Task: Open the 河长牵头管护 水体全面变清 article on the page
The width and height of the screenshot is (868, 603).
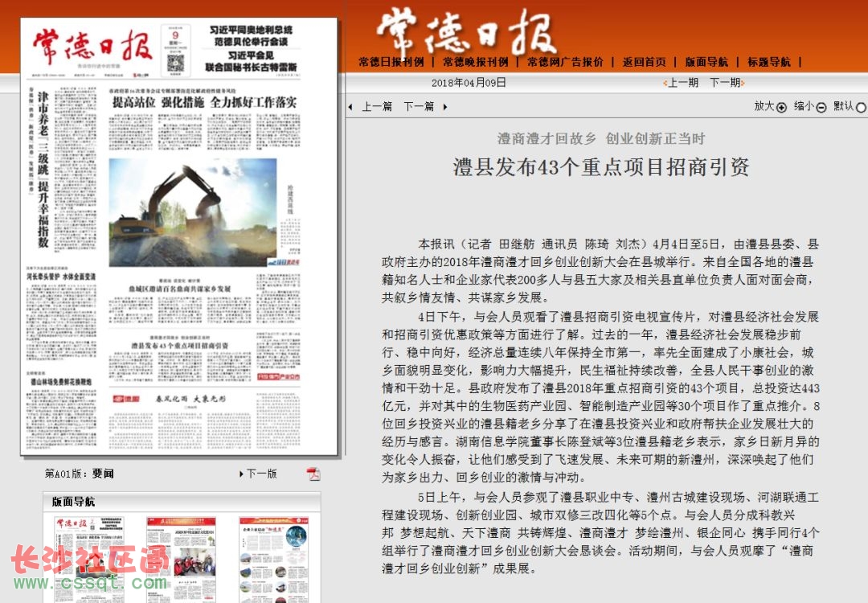Action: tap(61, 277)
